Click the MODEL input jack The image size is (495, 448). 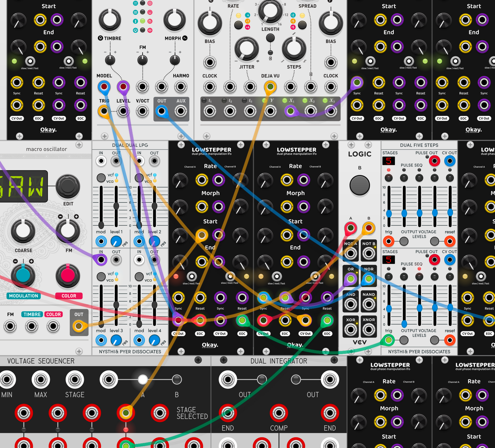coord(104,87)
